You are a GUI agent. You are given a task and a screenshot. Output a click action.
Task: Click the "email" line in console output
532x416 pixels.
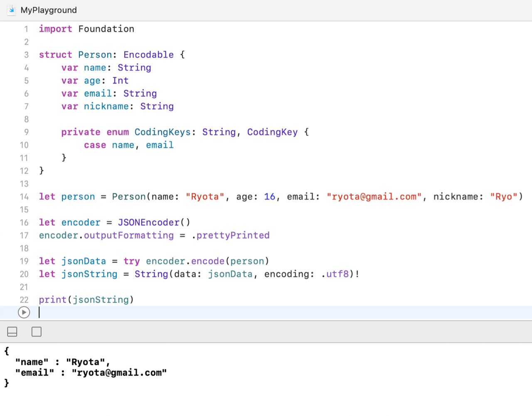click(x=91, y=373)
